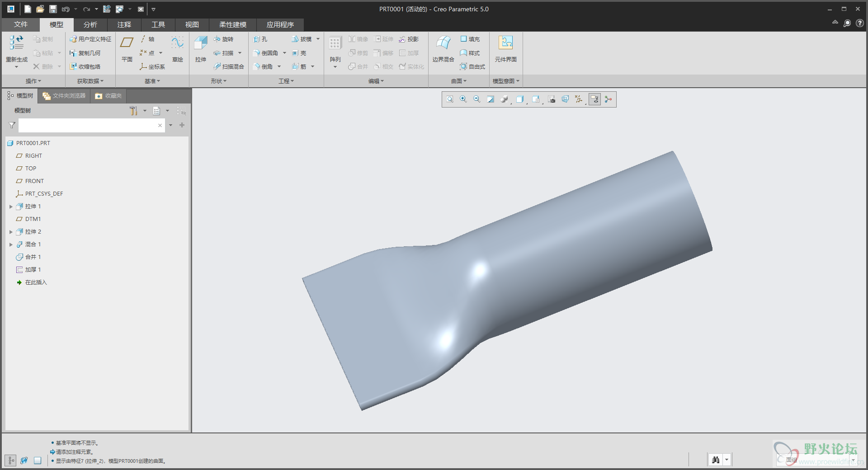Click the model tree search filter field
868x470 pixels.
point(92,125)
